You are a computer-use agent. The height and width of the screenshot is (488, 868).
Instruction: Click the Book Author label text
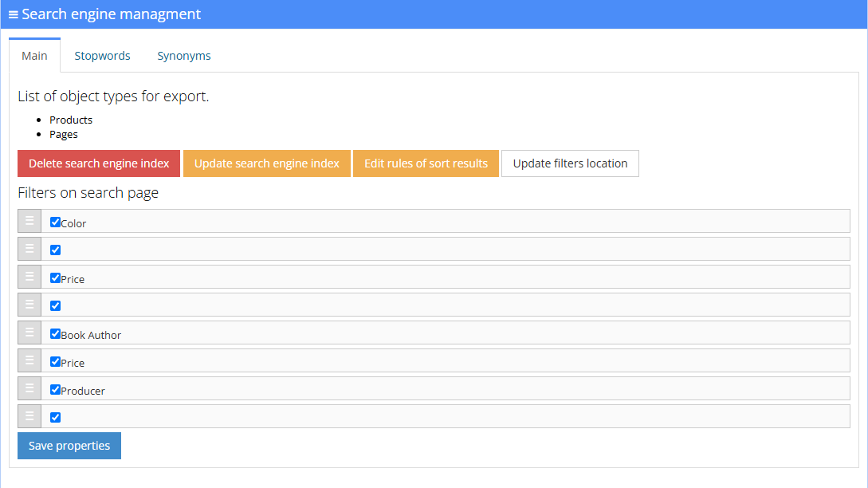tap(91, 335)
